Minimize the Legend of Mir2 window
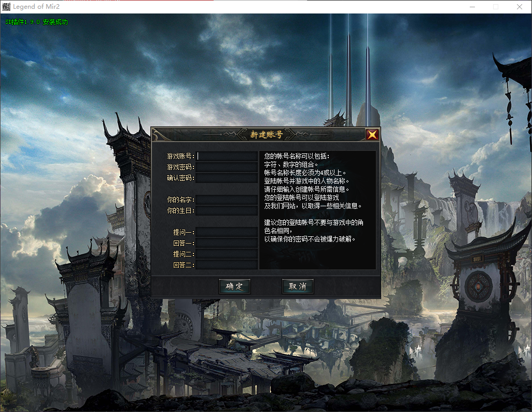The image size is (532, 412). (x=472, y=7)
